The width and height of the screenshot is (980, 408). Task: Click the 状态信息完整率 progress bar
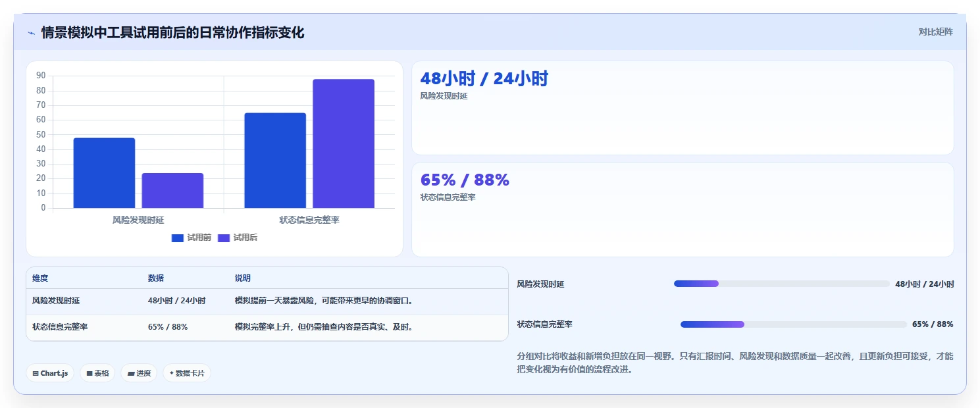coord(793,324)
